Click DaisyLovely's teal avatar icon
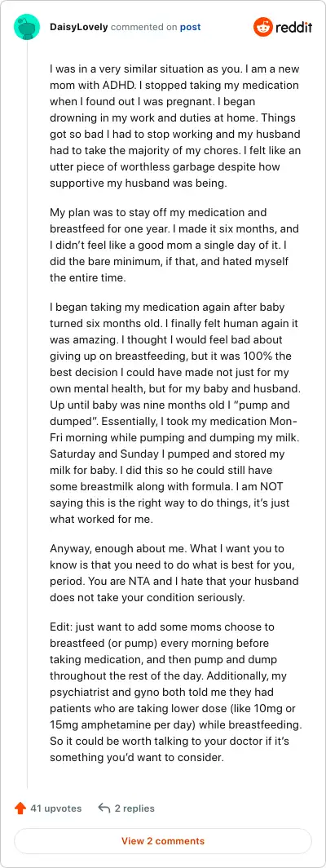The height and width of the screenshot is (868, 326). [x=27, y=27]
